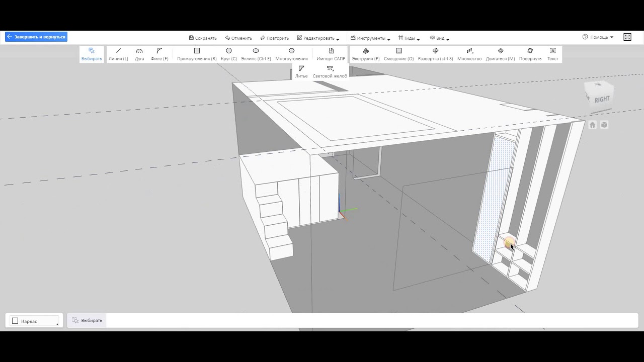Click the fullscreen icon at top right

click(627, 37)
